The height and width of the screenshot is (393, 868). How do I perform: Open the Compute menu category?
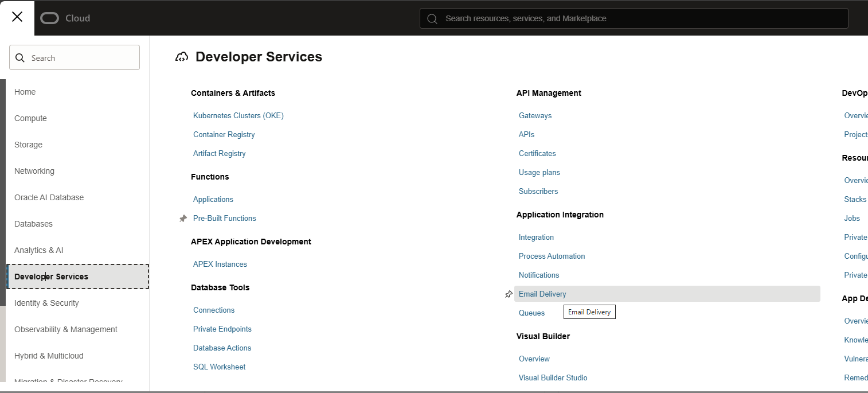click(x=30, y=118)
